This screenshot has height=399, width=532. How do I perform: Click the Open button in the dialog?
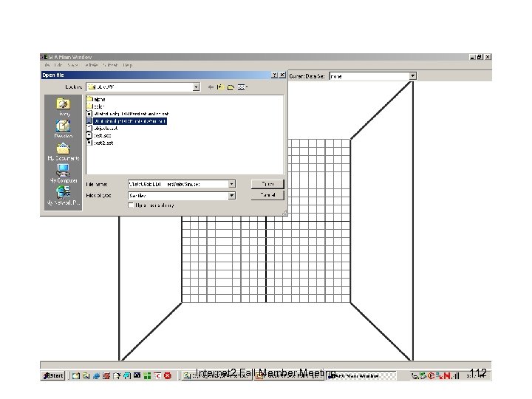click(x=267, y=184)
